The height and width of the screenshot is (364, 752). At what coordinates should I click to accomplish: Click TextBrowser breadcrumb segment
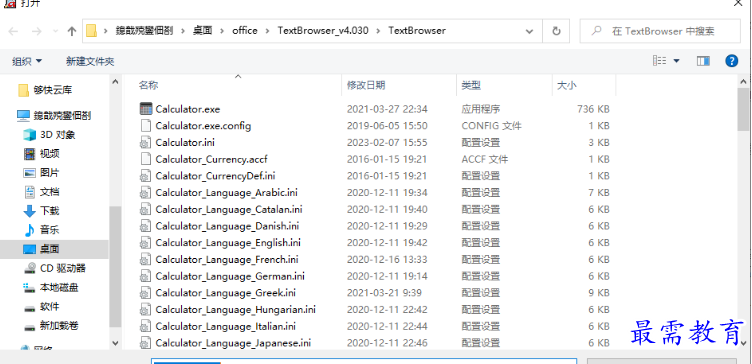click(417, 31)
